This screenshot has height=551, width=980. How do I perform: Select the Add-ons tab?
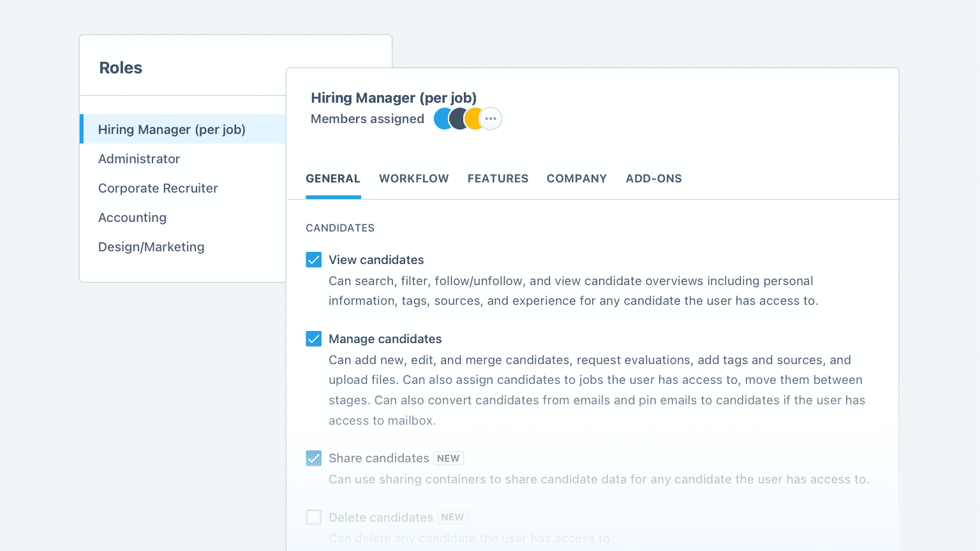[653, 179]
